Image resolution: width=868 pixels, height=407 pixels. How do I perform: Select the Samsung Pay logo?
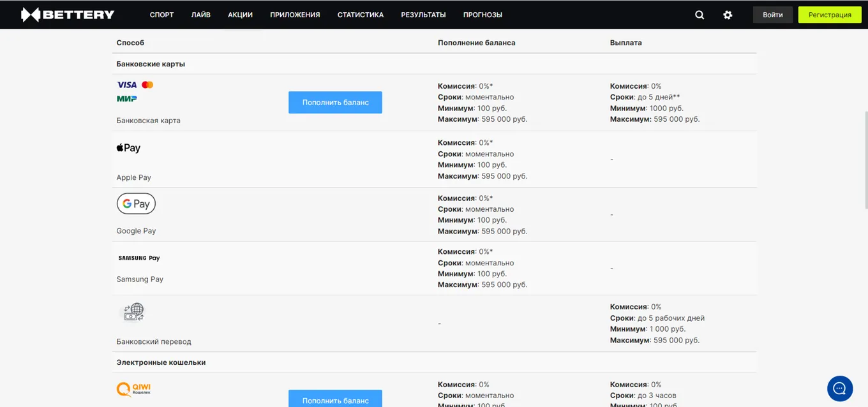tap(139, 258)
